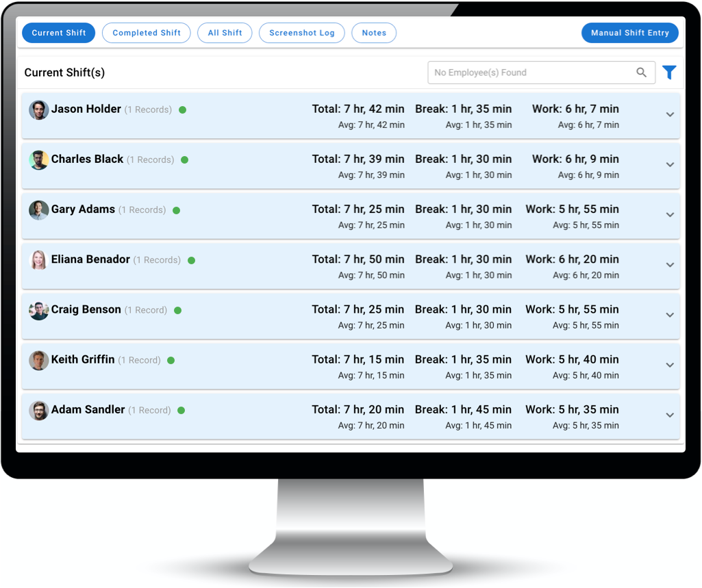Click the search magnifier icon
702x588 pixels.
click(x=641, y=73)
